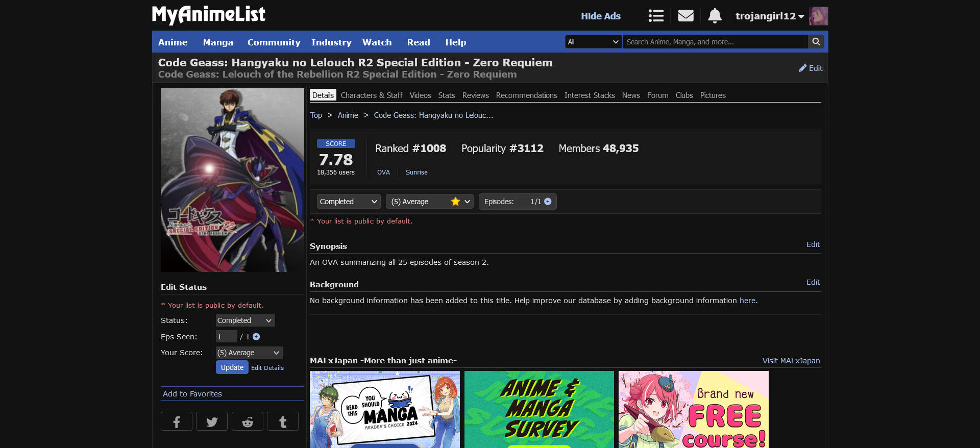980x448 pixels.
Task: Increment episodes with plus icon beside 1/1
Action: tap(548, 202)
